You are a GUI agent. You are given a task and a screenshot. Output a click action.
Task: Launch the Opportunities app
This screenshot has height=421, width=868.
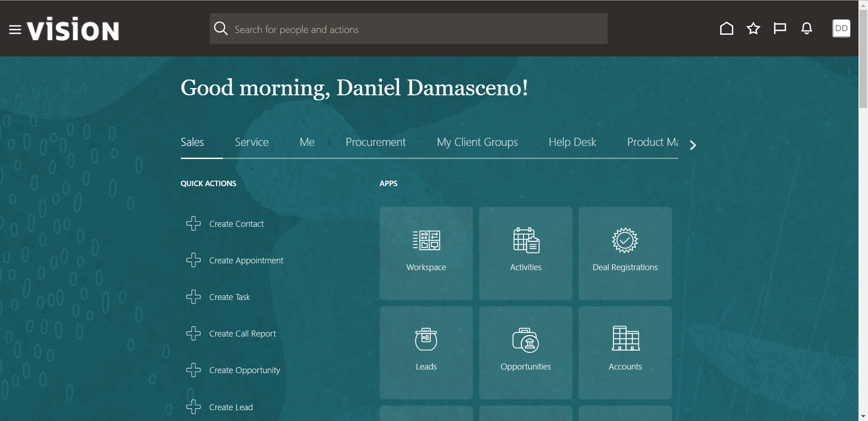(x=525, y=352)
